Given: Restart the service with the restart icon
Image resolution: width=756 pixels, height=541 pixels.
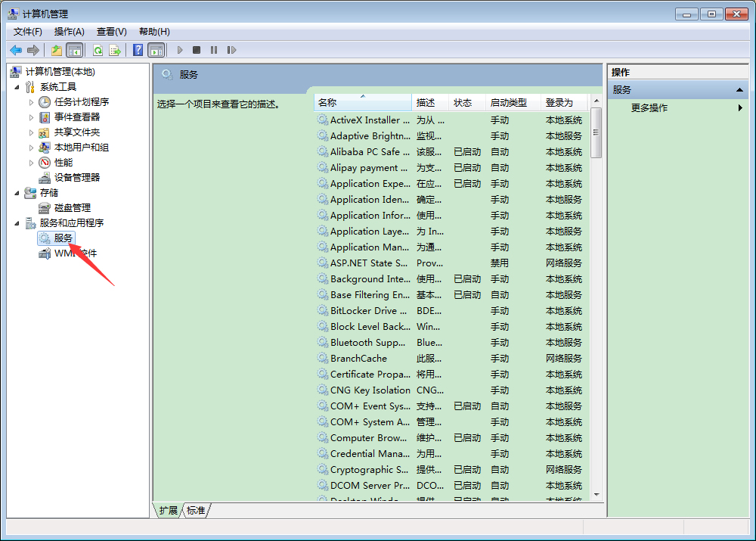Looking at the screenshot, I should click(x=232, y=50).
